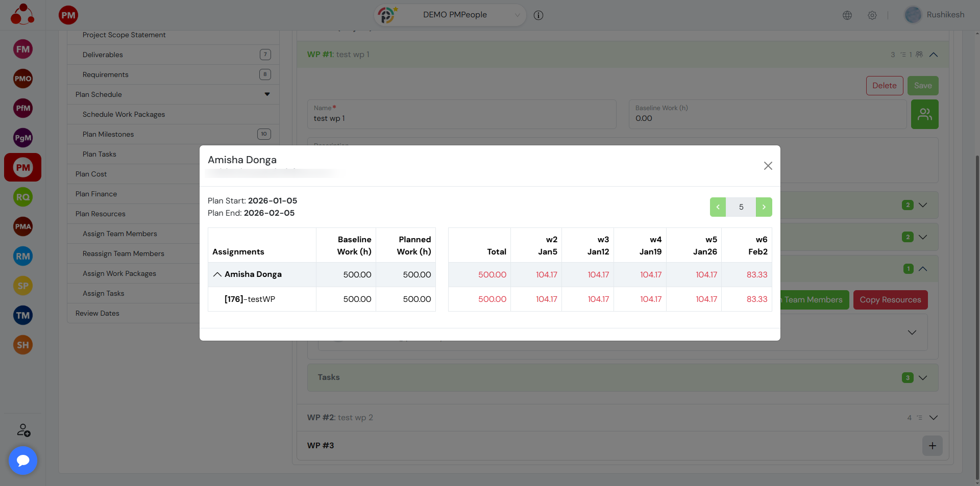Screen dimensions: 980x486
Task: Select the PfM portfolio module icon
Action: point(23,108)
